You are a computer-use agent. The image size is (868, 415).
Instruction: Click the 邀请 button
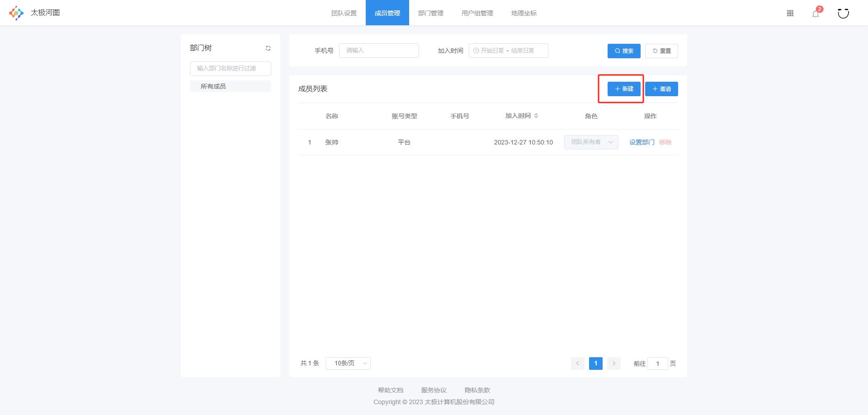pyautogui.click(x=661, y=89)
